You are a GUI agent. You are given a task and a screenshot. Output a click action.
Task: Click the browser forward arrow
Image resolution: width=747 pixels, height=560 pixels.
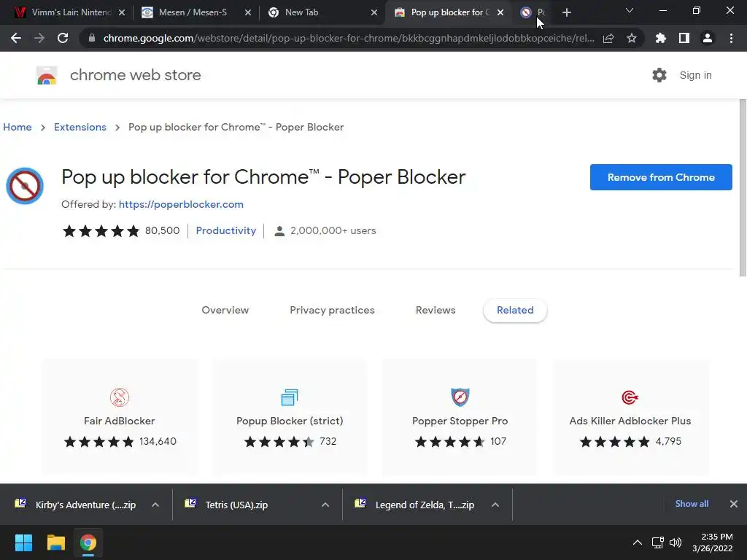[x=39, y=38]
